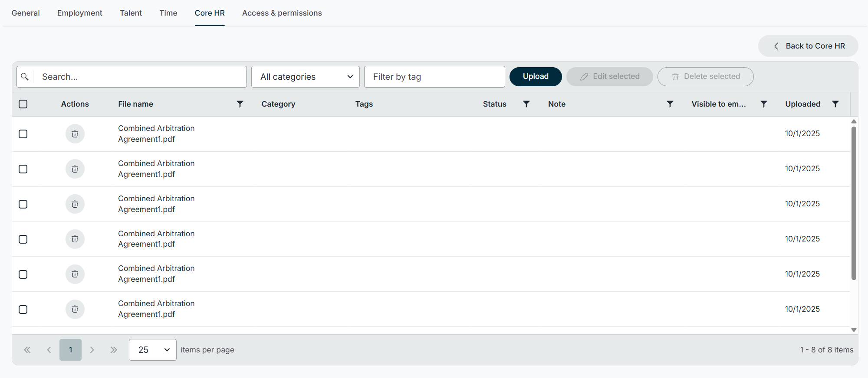Screen dimensions: 868x378
Task: Open the General tab
Action: [x=26, y=13]
